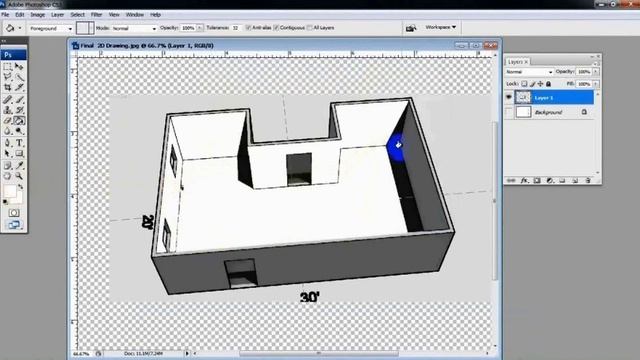Viewport: 640px width, 360px height.
Task: Open the tool preset picker arrow
Action: [20, 28]
